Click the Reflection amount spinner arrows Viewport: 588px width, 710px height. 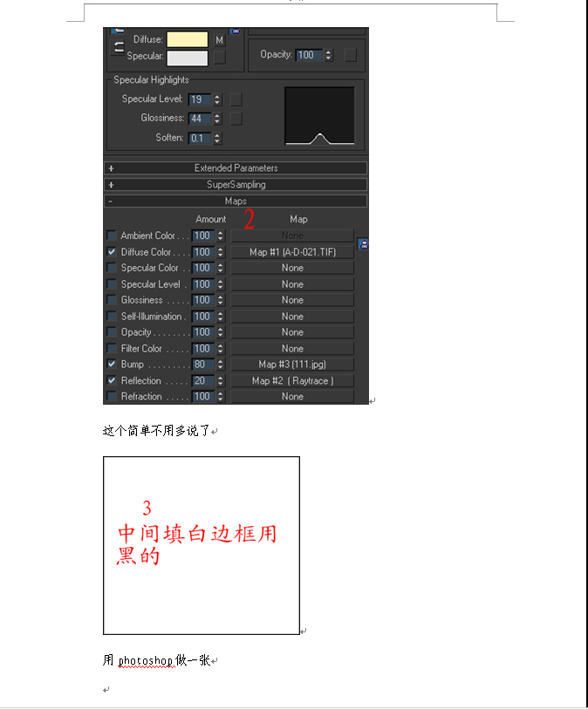[x=220, y=380]
